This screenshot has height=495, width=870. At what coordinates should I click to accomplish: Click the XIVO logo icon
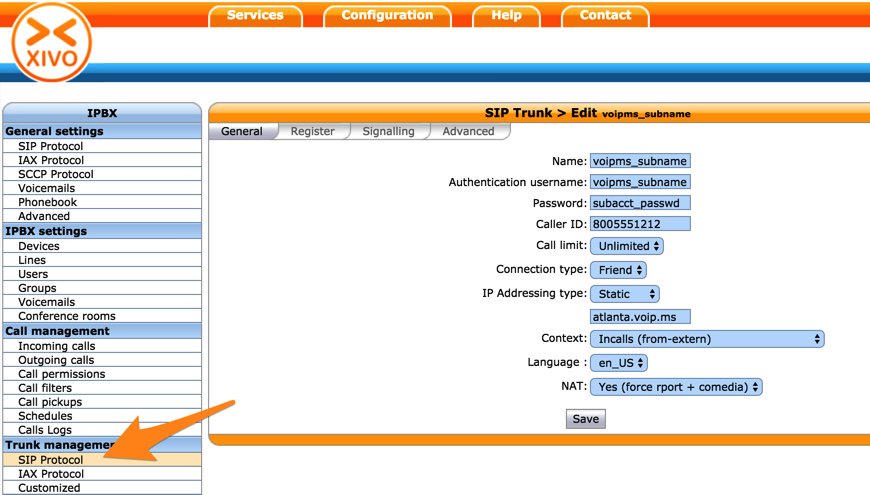click(x=52, y=43)
